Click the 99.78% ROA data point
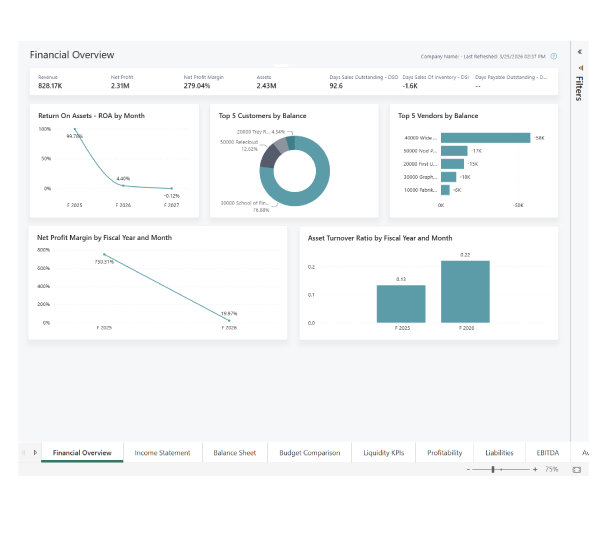This screenshot has width=607, height=542. coord(75,129)
